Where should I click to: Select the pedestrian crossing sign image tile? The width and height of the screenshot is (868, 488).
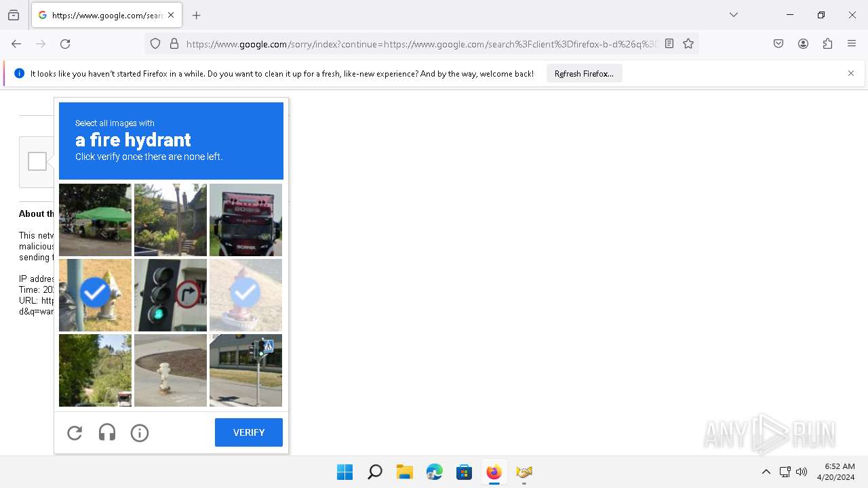click(x=245, y=370)
